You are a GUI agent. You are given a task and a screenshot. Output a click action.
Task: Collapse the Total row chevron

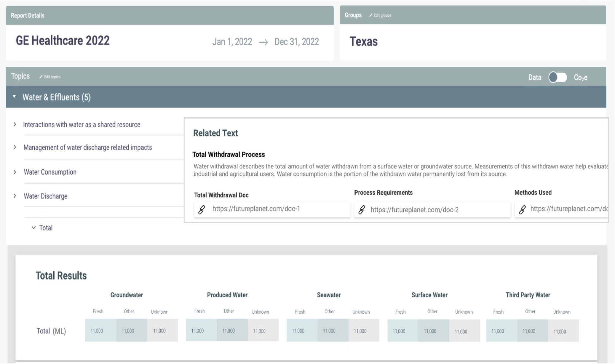pyautogui.click(x=33, y=228)
